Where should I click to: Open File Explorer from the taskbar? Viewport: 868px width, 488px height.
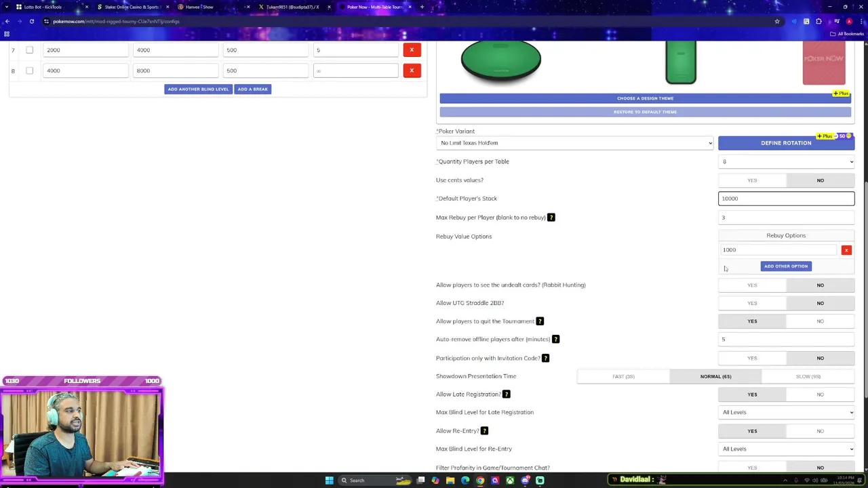[450, 481]
